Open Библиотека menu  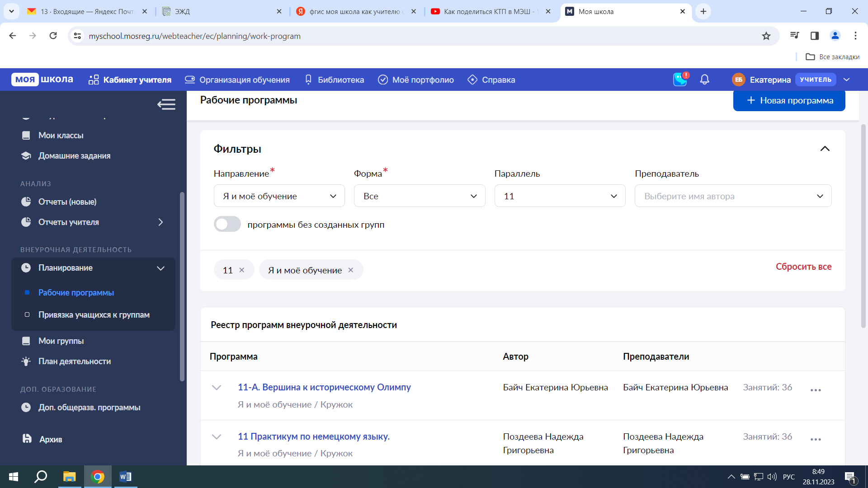pyautogui.click(x=334, y=80)
